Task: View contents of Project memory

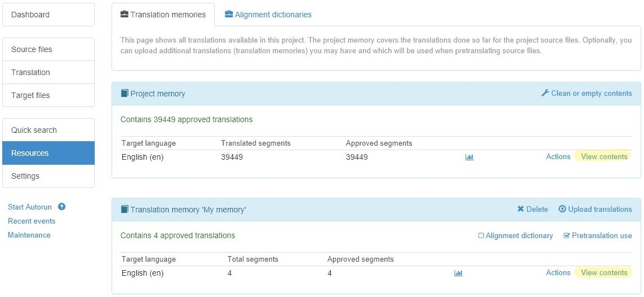Action: tap(604, 157)
